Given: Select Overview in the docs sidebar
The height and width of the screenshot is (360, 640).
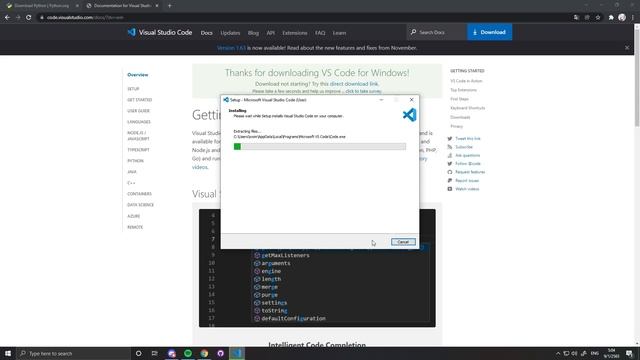Looking at the screenshot, I should [x=138, y=75].
